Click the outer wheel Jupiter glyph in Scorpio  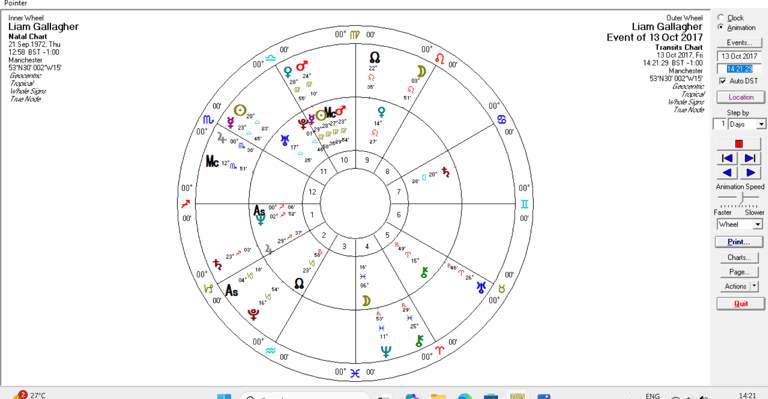[221, 138]
